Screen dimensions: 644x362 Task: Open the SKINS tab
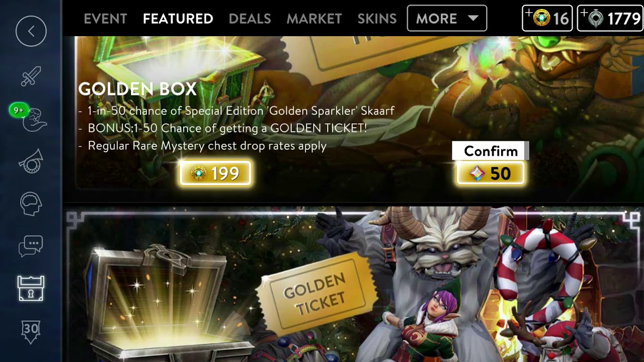point(377,19)
